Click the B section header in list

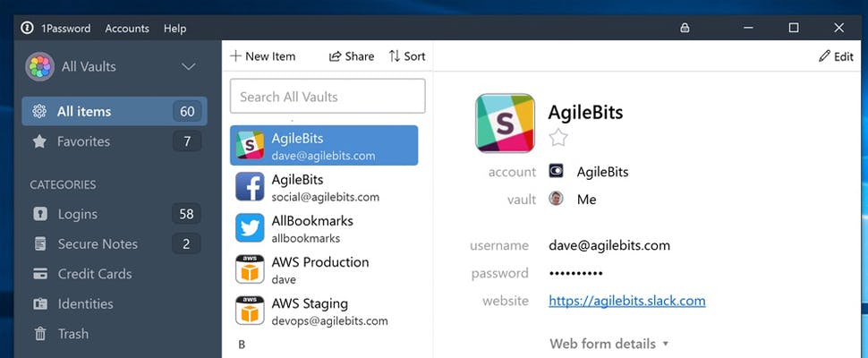[242, 345]
